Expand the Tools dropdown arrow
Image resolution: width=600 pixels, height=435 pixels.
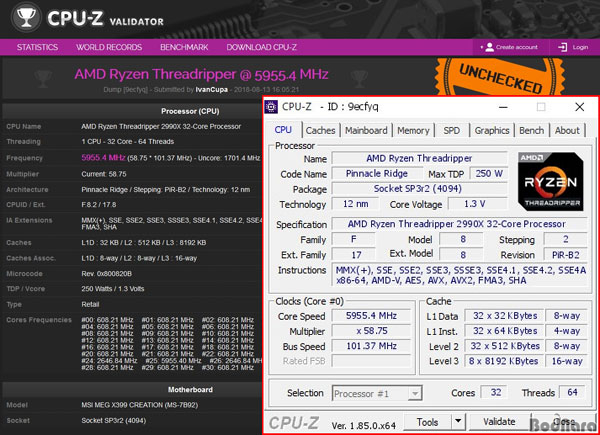[x=458, y=422]
